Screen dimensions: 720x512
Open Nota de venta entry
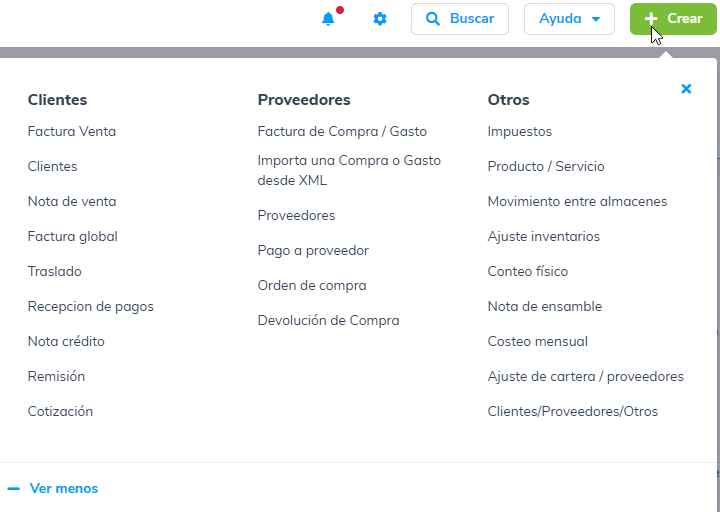(72, 201)
